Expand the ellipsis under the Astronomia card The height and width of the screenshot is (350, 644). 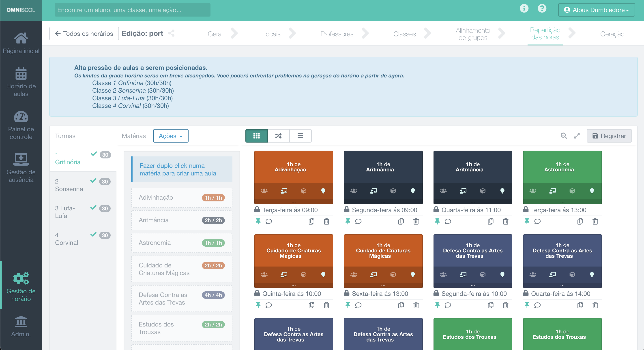pos(562,201)
